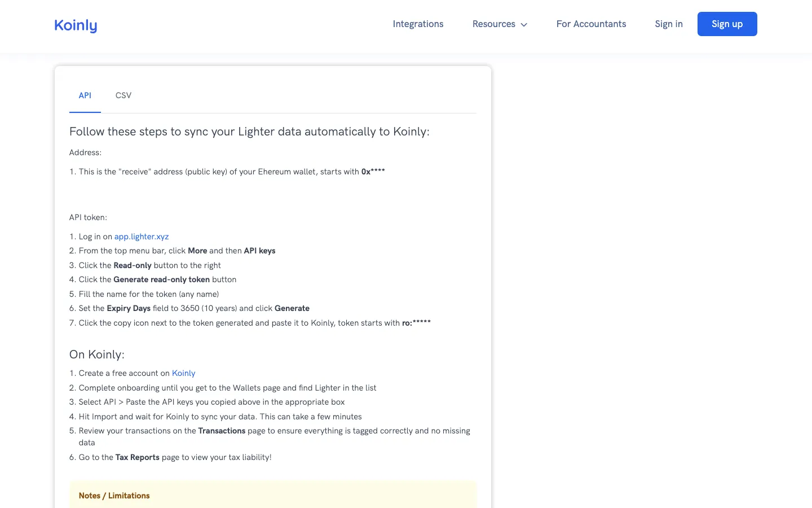
Task: Click the copy icon instruction step
Action: [x=254, y=323]
